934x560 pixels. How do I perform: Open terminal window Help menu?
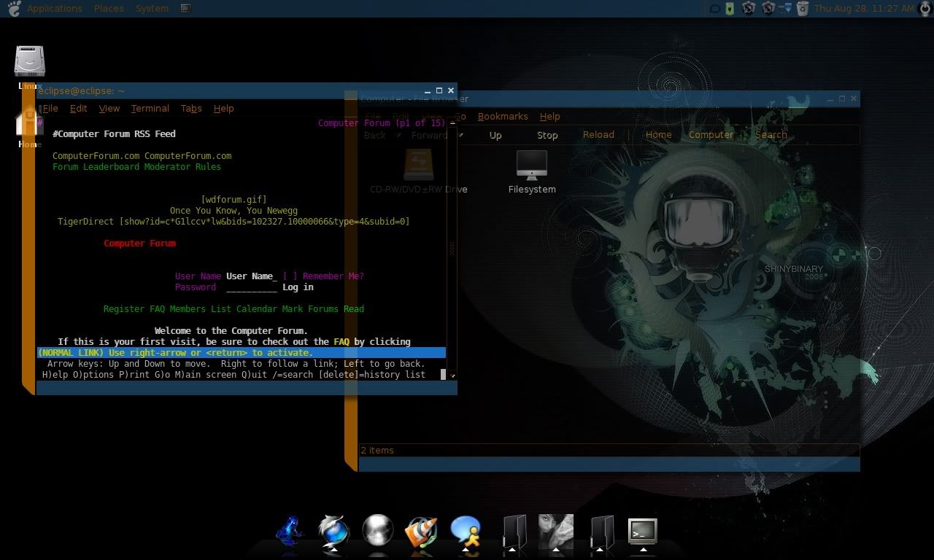[x=223, y=108]
